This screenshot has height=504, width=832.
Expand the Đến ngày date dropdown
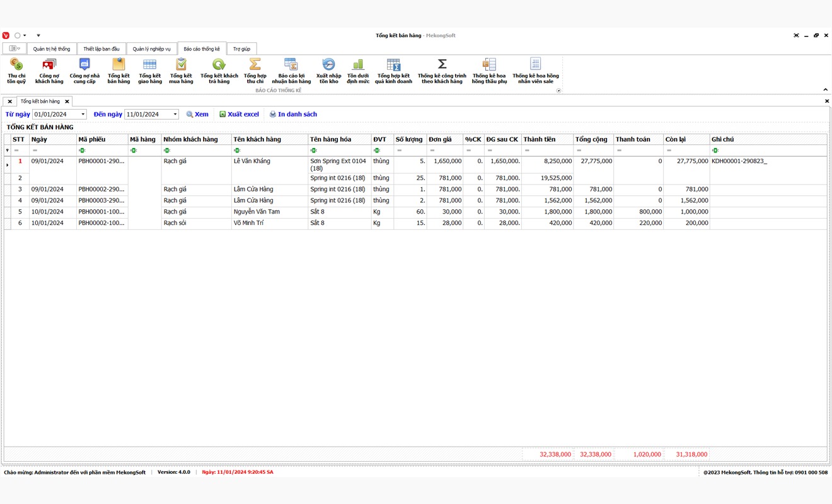coord(175,115)
